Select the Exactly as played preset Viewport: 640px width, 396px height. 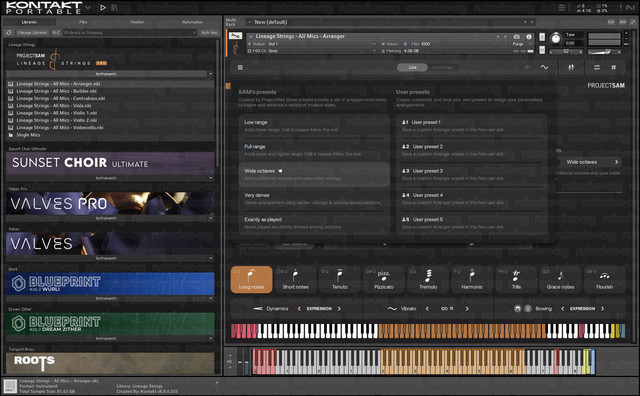pyautogui.click(x=313, y=223)
